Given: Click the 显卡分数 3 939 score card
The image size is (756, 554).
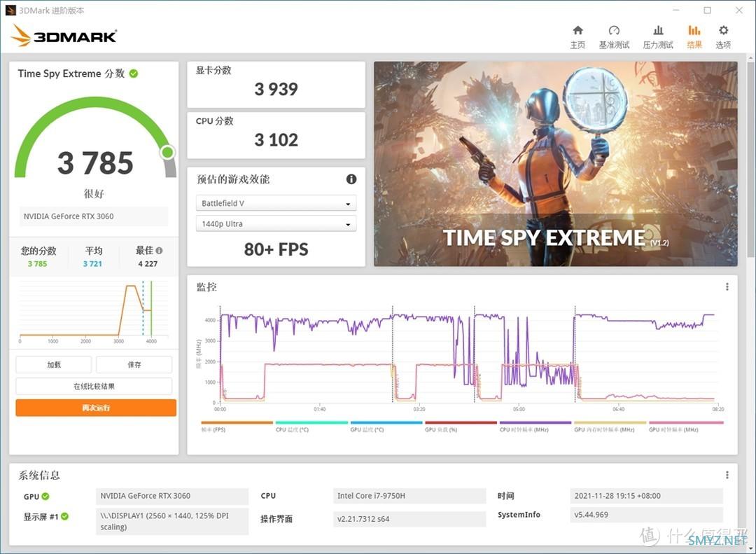Looking at the screenshot, I should tap(276, 85).
